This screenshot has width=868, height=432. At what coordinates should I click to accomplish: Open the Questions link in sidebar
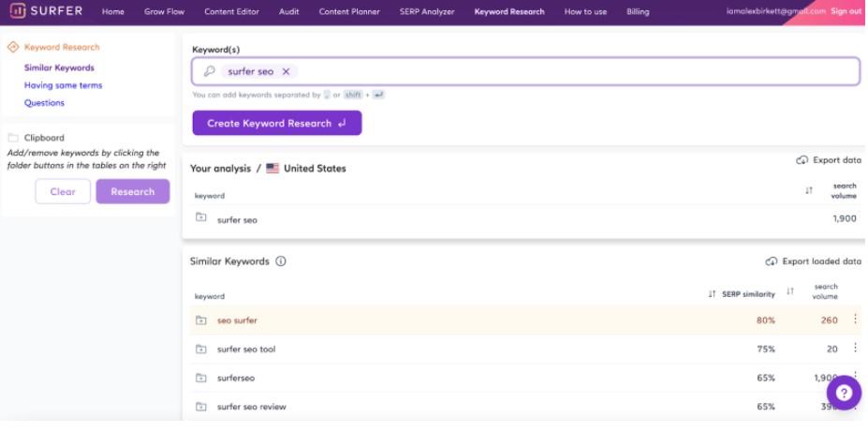tap(44, 103)
